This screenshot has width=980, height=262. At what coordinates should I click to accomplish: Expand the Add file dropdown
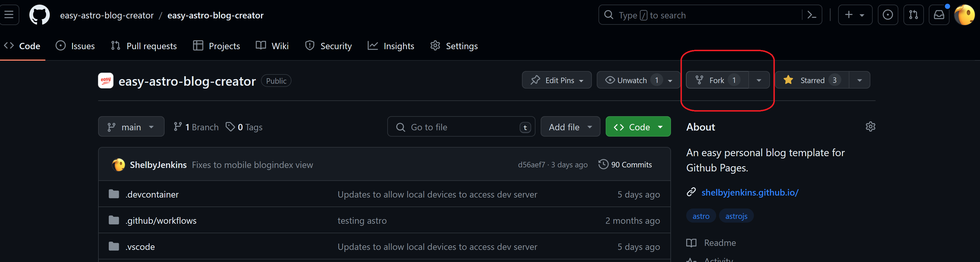(x=570, y=127)
